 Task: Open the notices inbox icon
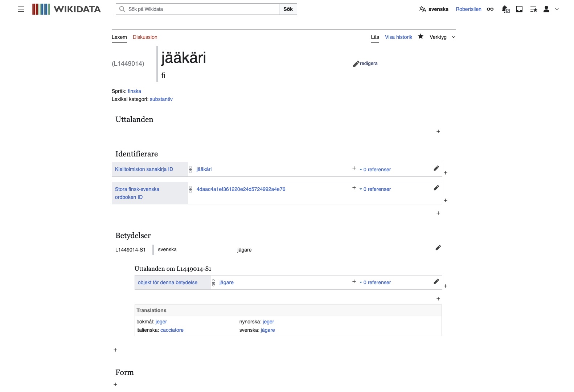519,9
